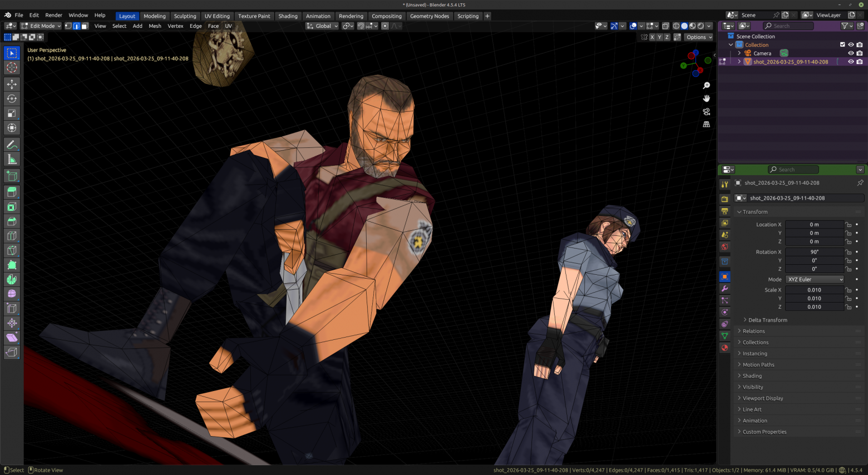Choose the Scale tool icon
868x475 pixels.
[x=12, y=113]
